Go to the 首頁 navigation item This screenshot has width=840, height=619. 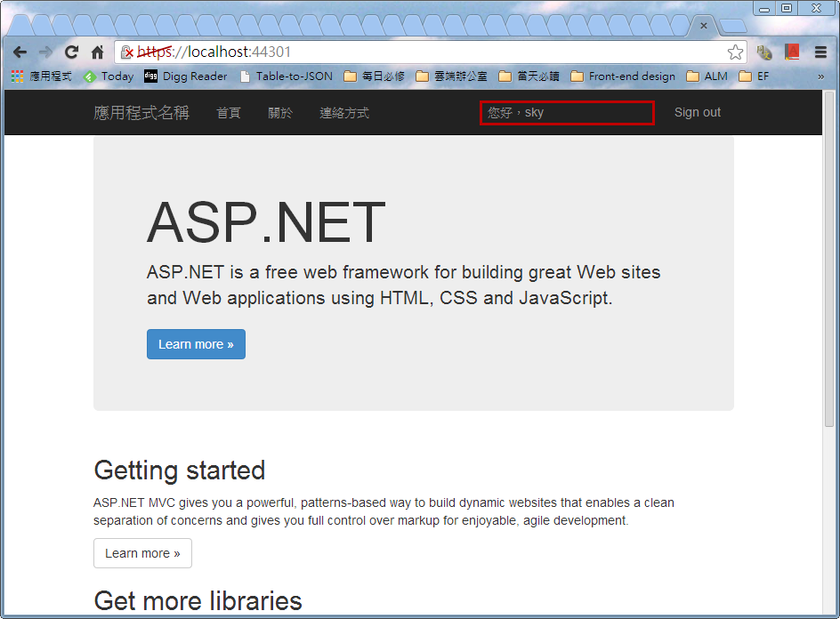[x=229, y=113]
